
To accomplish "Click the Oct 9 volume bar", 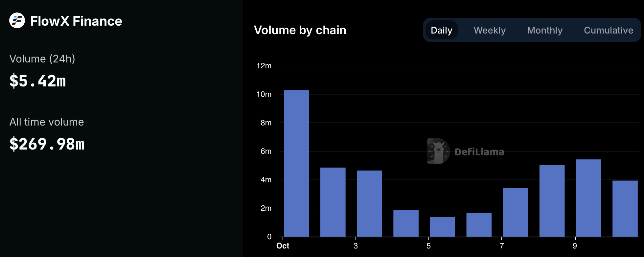I will pos(588,198).
